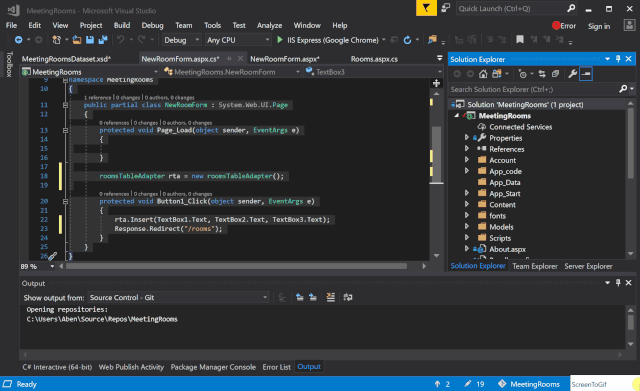The width and height of the screenshot is (640, 391).
Task: Click the split editor plus icon
Action: [x=436, y=83]
